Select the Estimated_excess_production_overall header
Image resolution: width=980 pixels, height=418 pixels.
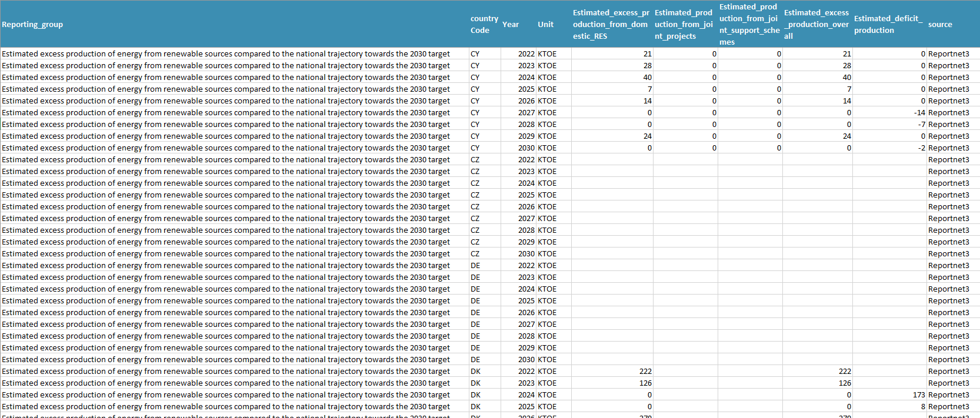[816, 24]
